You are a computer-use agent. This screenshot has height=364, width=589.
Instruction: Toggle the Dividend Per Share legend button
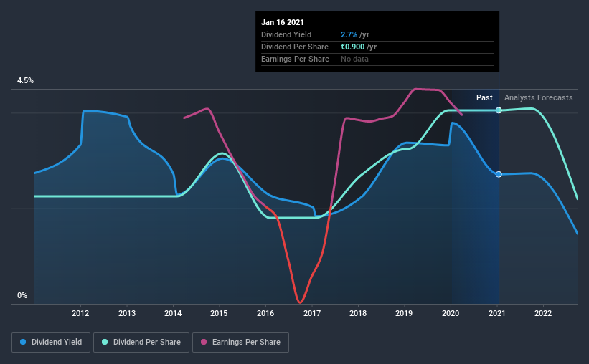[x=141, y=343]
